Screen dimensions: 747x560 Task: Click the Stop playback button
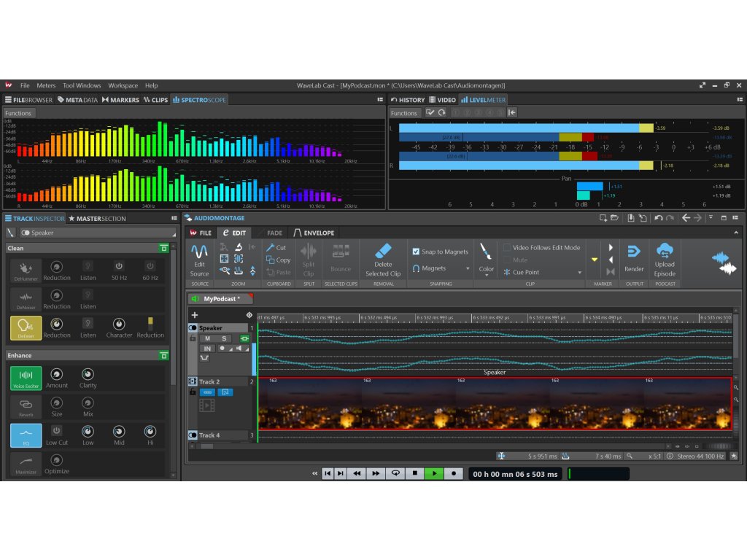[x=414, y=473]
